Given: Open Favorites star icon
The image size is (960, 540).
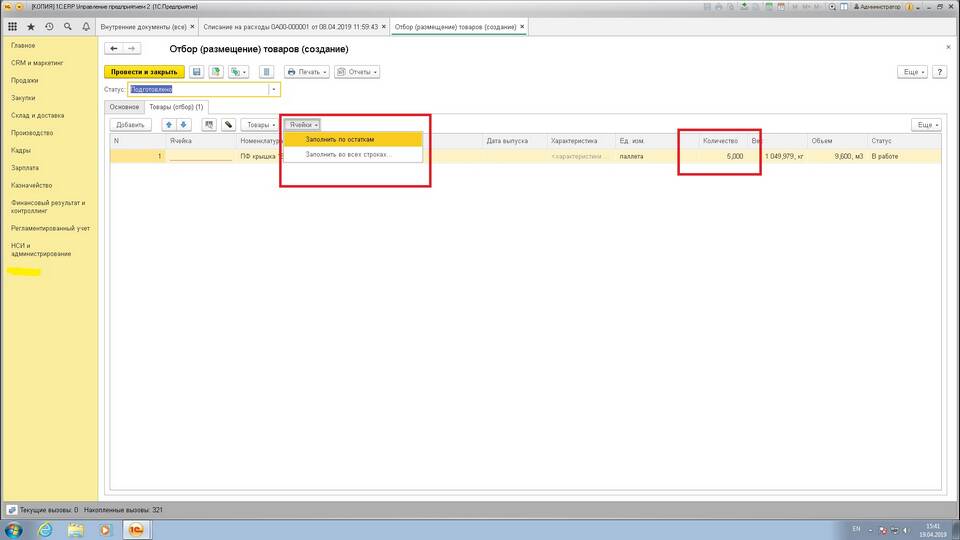Looking at the screenshot, I should [x=31, y=26].
